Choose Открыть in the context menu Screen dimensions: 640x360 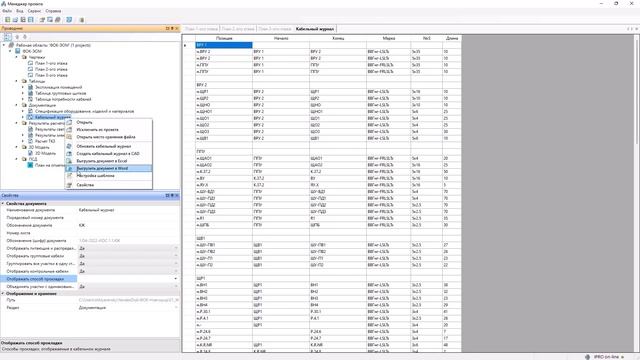tap(84, 122)
